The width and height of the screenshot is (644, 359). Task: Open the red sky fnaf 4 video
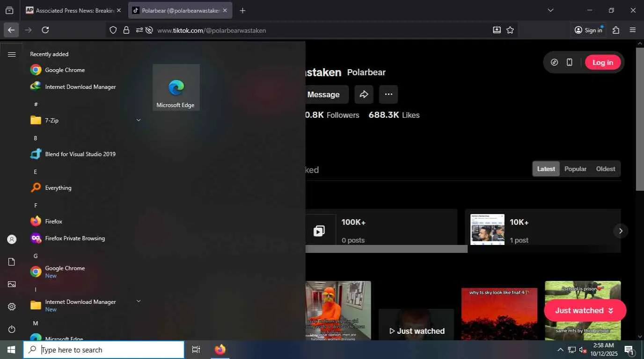[499, 314]
